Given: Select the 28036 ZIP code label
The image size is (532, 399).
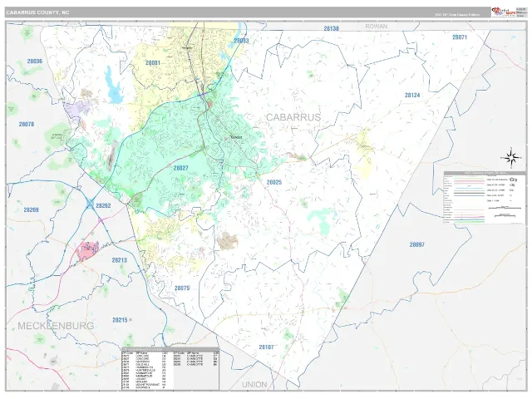Looking at the screenshot, I should (35, 62).
